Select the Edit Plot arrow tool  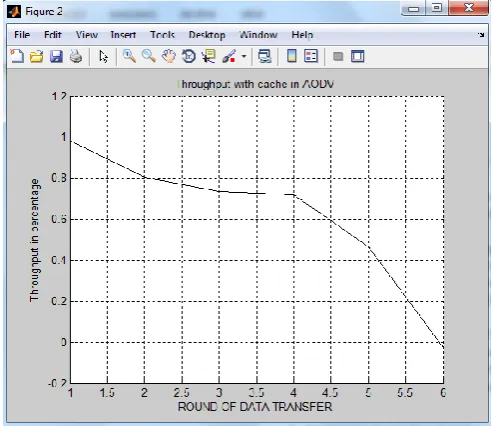point(103,57)
